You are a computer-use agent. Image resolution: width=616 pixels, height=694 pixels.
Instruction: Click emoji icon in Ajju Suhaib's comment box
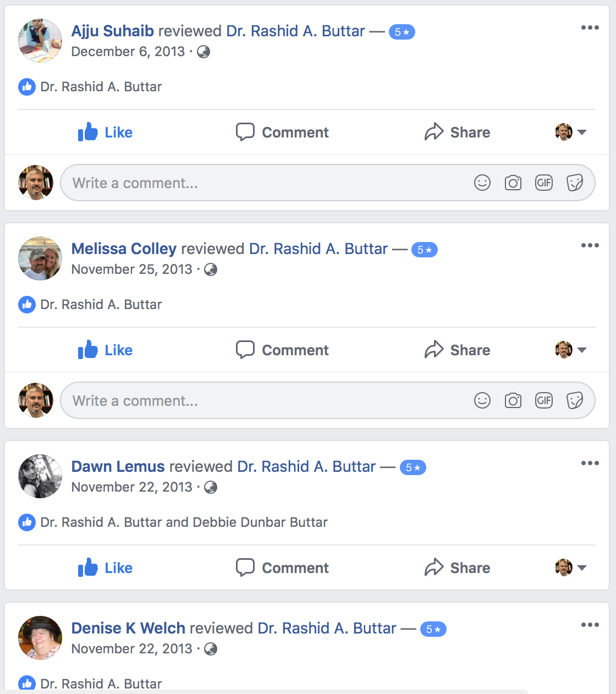click(x=482, y=183)
